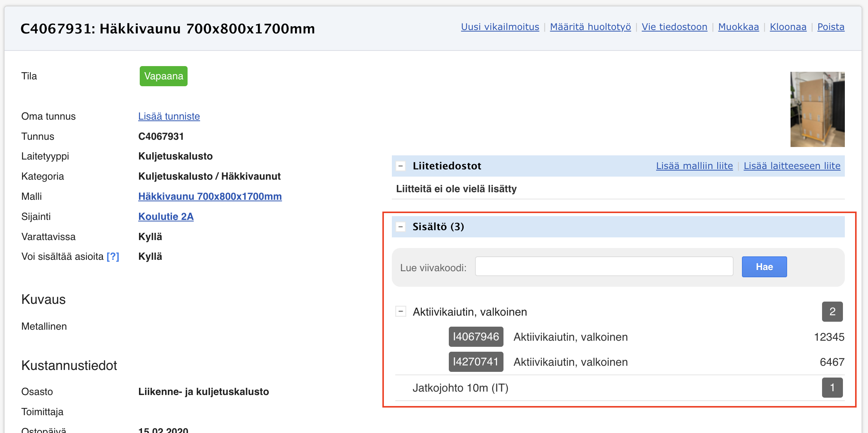This screenshot has width=868, height=433.
Task: Collapse the Liitetiedostot section
Action: point(401,166)
